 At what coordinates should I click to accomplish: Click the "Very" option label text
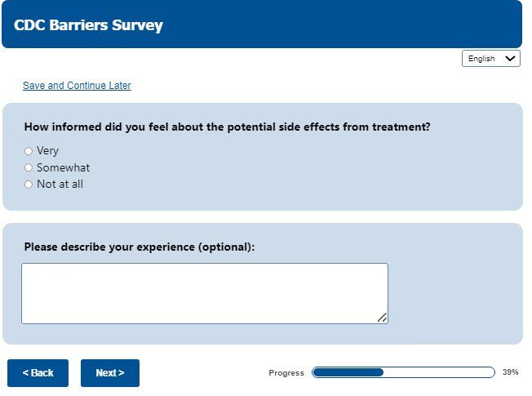coord(48,151)
